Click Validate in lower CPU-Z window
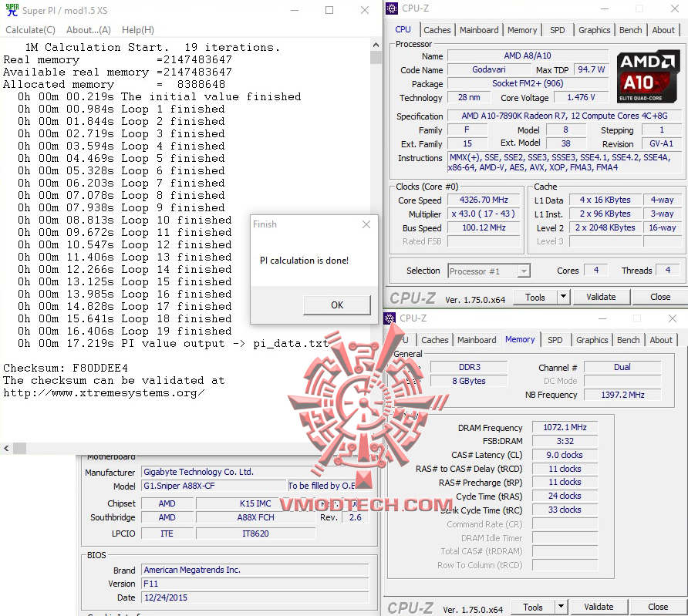Image resolution: width=688 pixels, height=616 pixels. coord(599,608)
